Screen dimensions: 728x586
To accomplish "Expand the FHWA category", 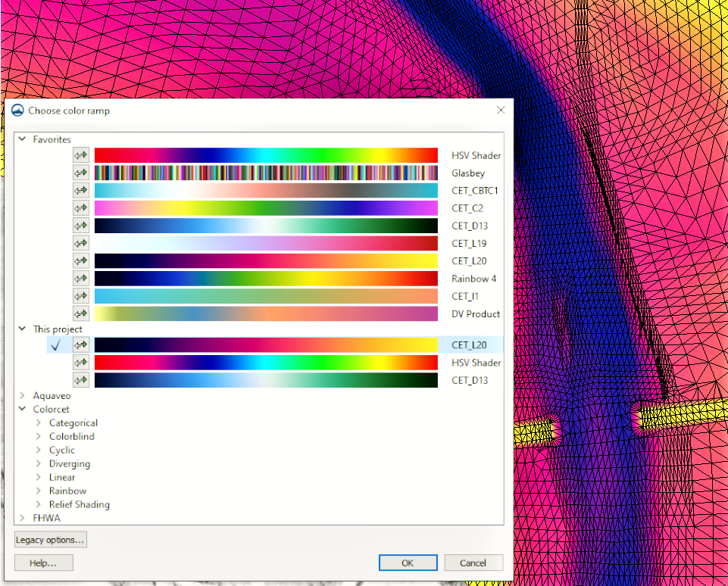I will pyautogui.click(x=22, y=518).
